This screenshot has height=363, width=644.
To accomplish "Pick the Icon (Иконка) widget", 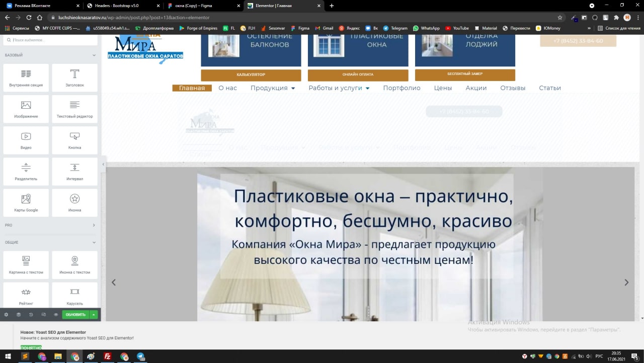I will 74,202.
